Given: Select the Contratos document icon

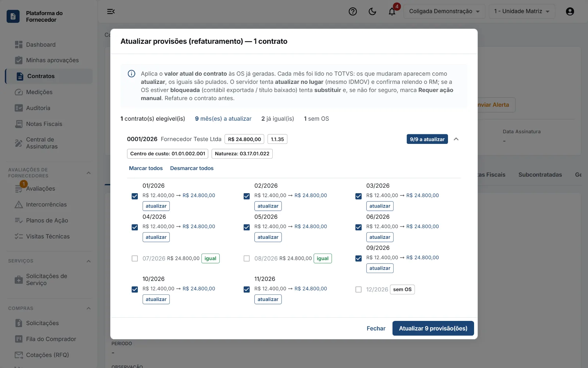Looking at the screenshot, I should [20, 76].
